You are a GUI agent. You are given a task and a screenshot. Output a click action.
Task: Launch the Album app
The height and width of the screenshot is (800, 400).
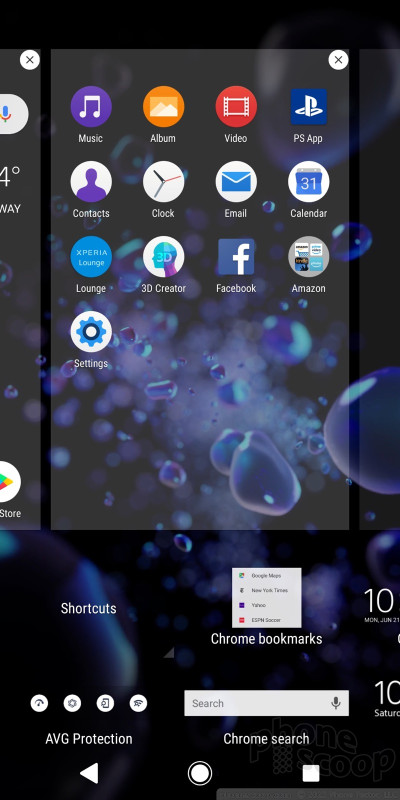(x=163, y=107)
